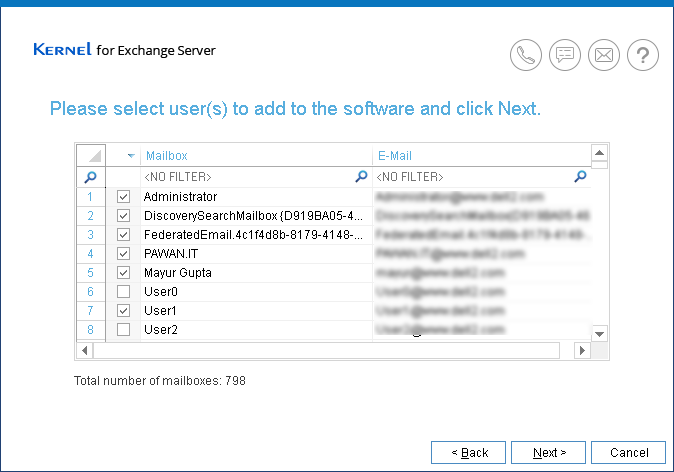This screenshot has width=674, height=472.
Task: Click the Administrator mailbox name
Action: (181, 197)
